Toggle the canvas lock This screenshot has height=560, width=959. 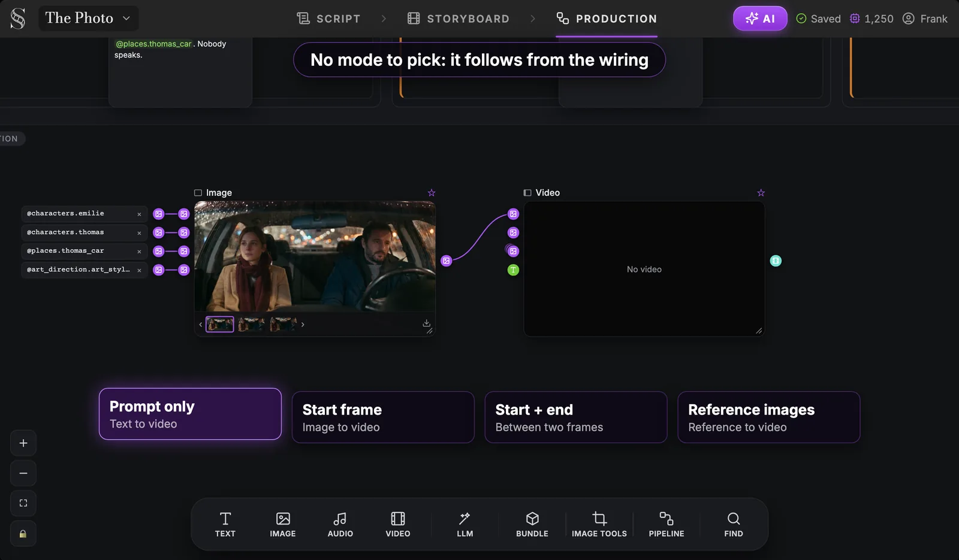click(x=23, y=534)
